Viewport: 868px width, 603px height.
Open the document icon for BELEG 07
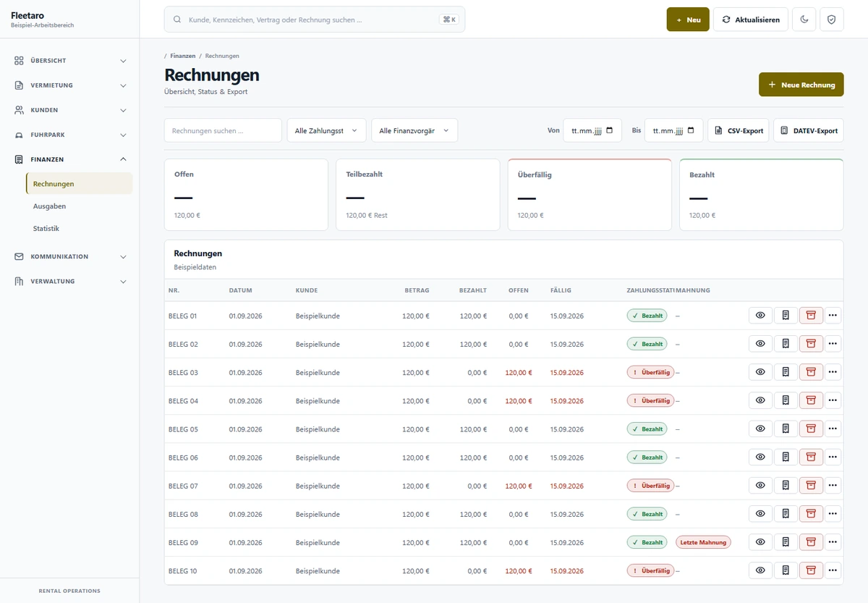tap(786, 485)
